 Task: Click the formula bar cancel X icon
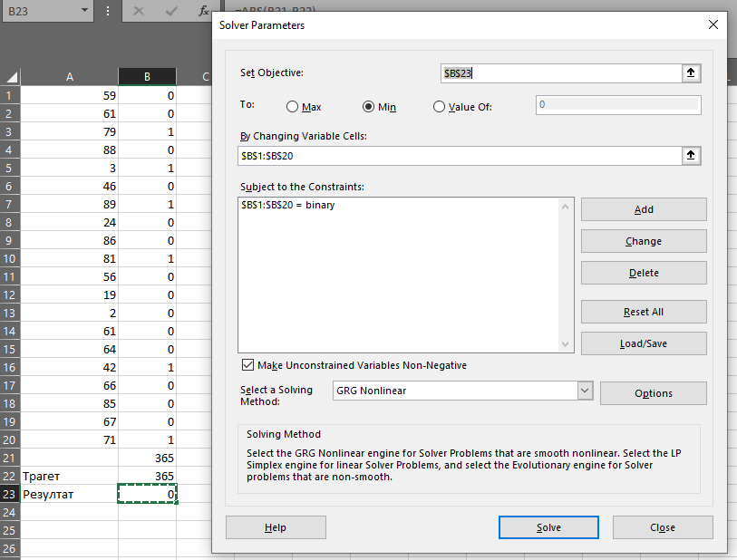coord(139,12)
